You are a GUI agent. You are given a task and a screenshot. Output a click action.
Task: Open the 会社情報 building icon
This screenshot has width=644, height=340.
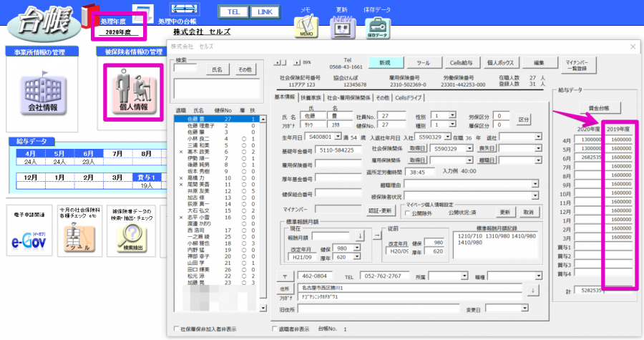click(x=43, y=93)
